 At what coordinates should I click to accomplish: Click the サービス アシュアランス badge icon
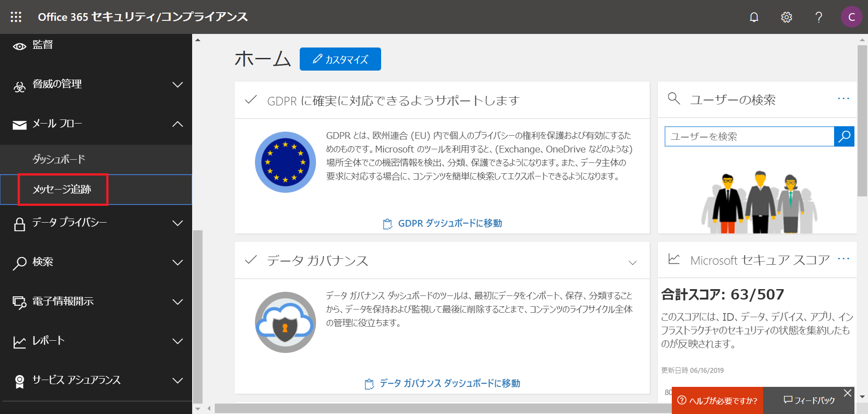pos(19,381)
